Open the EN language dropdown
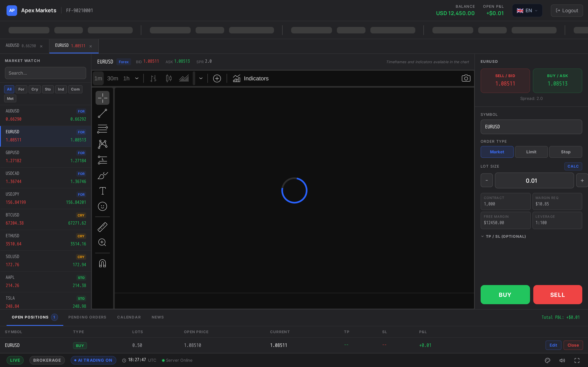 (527, 10)
